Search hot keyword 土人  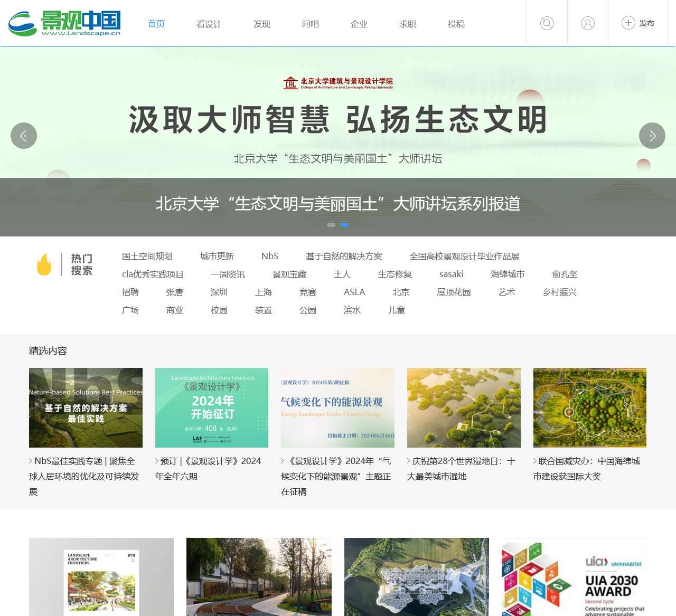pyautogui.click(x=342, y=274)
